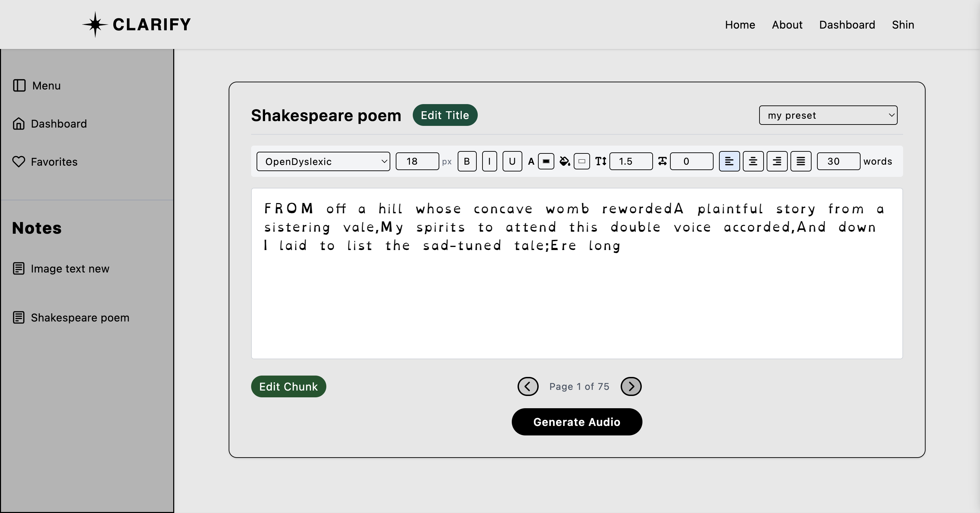Go to the next page arrow
This screenshot has height=513, width=980.
coord(631,386)
